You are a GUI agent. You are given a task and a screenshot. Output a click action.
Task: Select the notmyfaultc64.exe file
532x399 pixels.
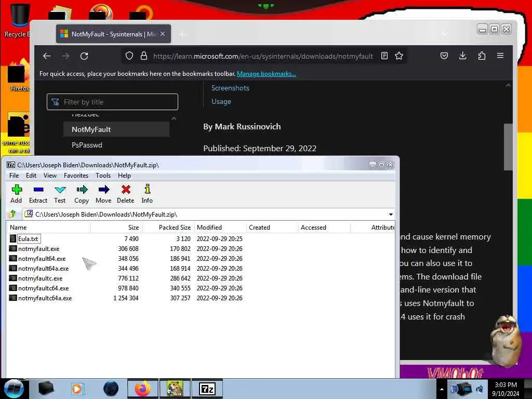click(44, 288)
